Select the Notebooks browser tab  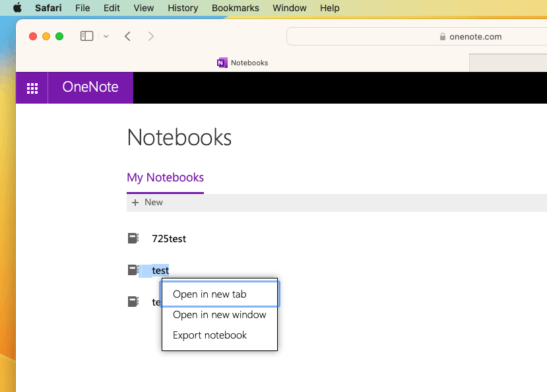click(242, 63)
